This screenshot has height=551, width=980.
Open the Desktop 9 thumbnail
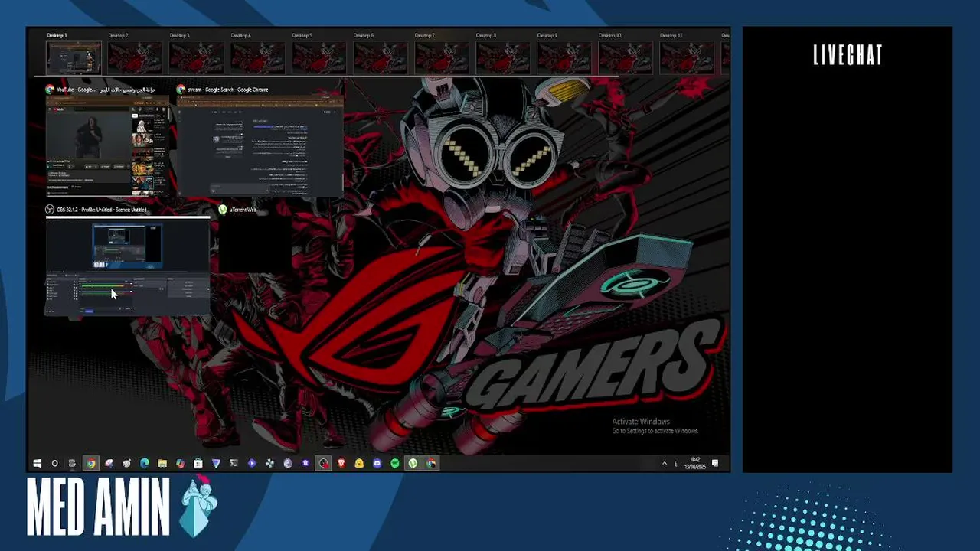(563, 58)
